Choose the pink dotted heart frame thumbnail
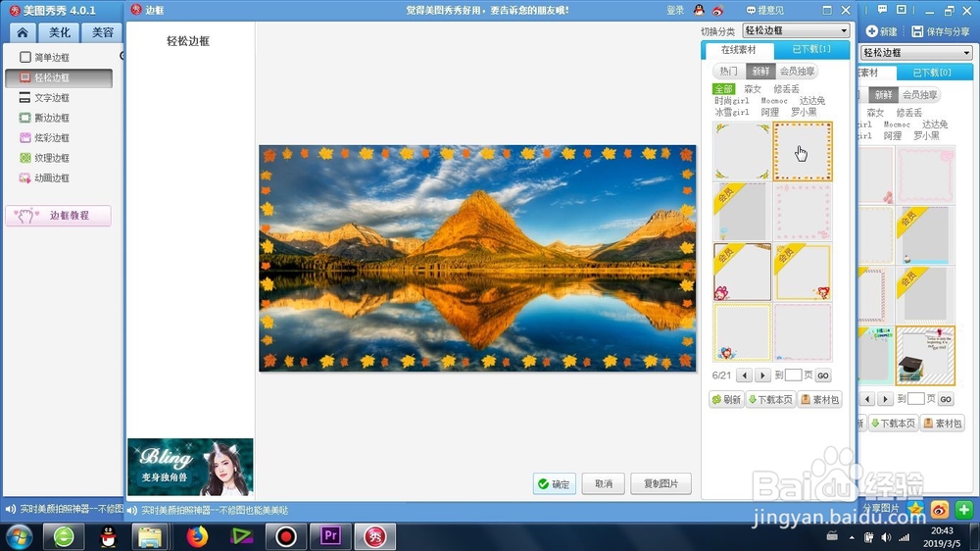 (x=803, y=212)
